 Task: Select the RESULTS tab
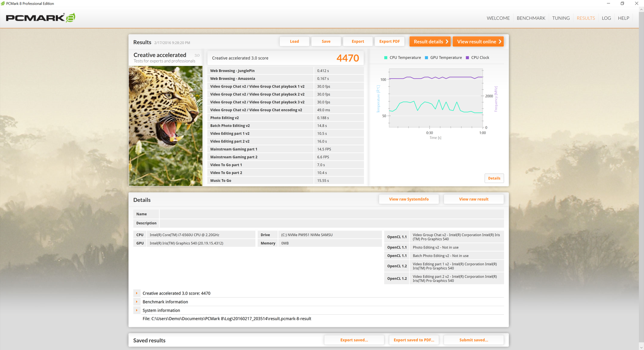[x=586, y=18]
